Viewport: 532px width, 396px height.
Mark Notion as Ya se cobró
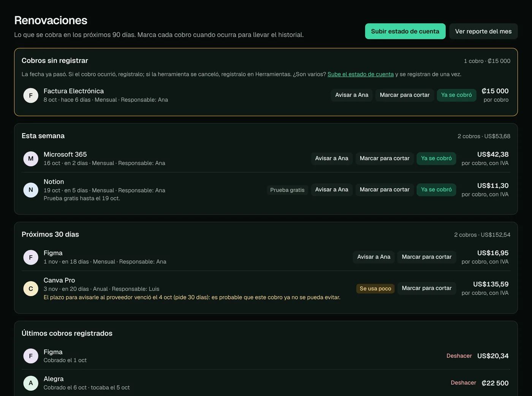(x=436, y=189)
